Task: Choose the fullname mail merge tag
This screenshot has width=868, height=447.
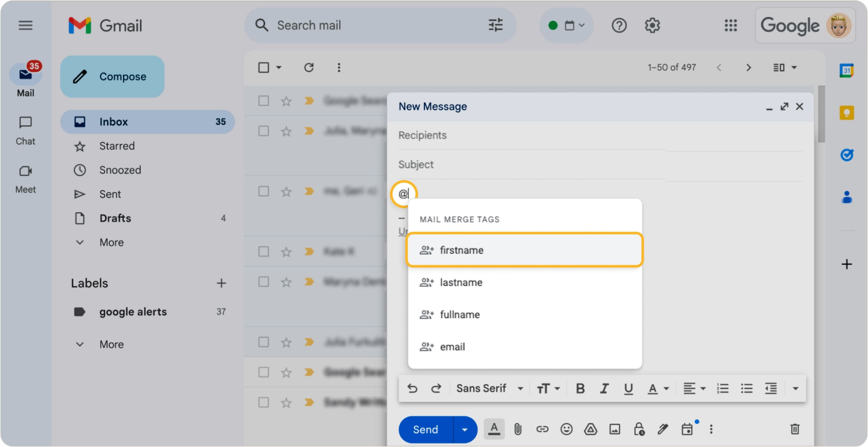Action: 460,314
